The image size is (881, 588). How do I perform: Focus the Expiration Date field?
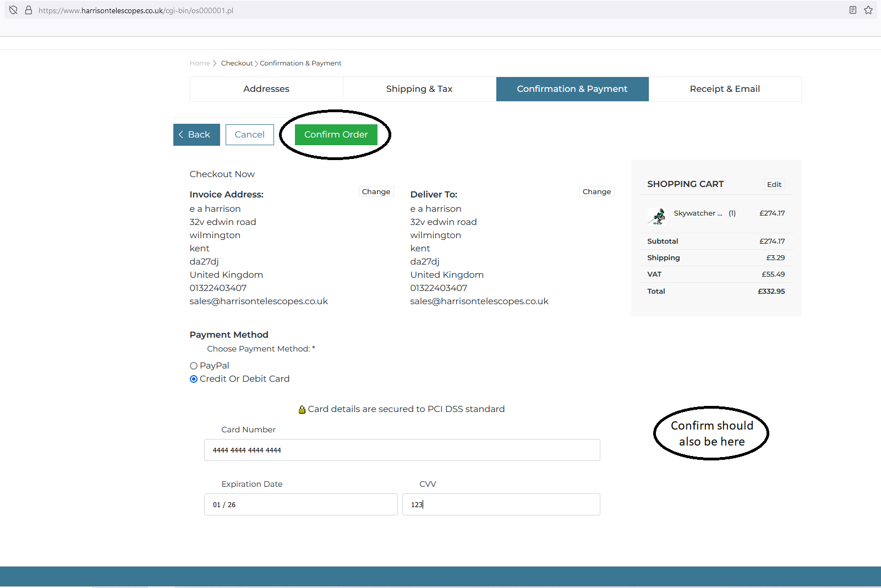[300, 504]
